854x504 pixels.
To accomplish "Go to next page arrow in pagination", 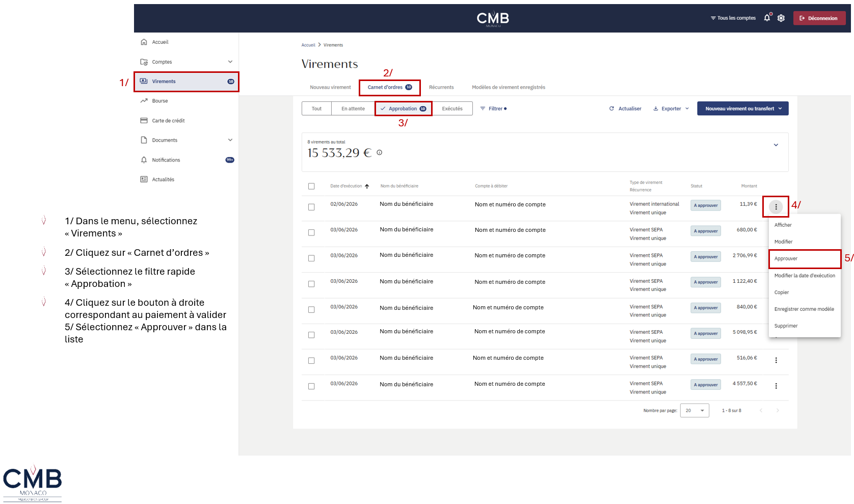I will pyautogui.click(x=778, y=410).
